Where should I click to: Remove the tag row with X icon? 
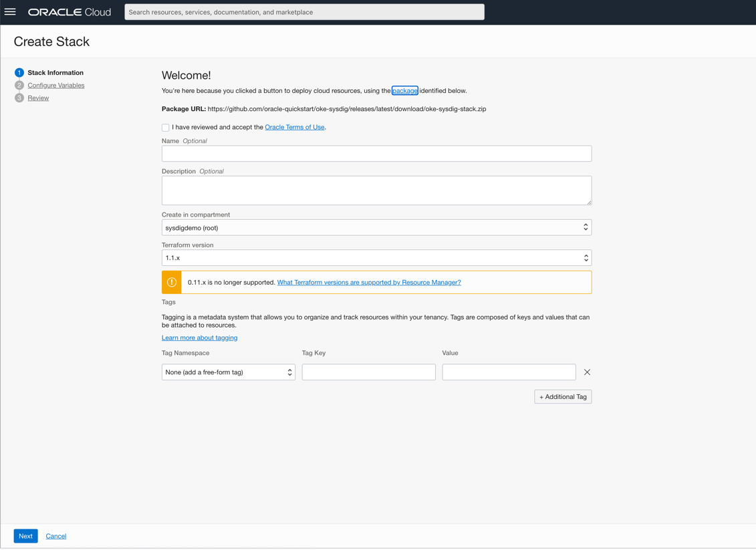(587, 372)
